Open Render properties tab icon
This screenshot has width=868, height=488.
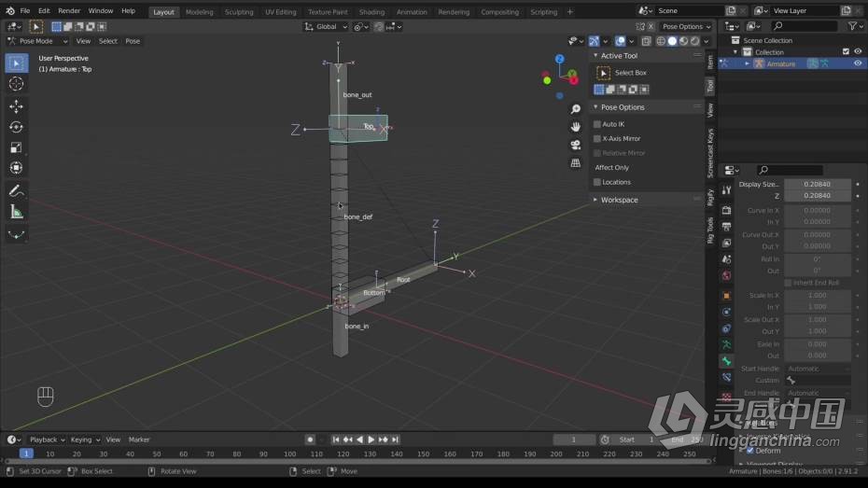pyautogui.click(x=727, y=210)
